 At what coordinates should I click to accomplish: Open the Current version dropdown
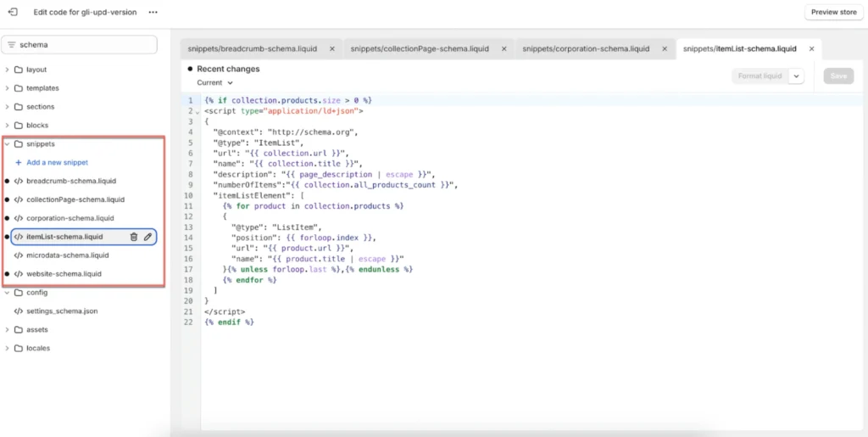pos(214,82)
